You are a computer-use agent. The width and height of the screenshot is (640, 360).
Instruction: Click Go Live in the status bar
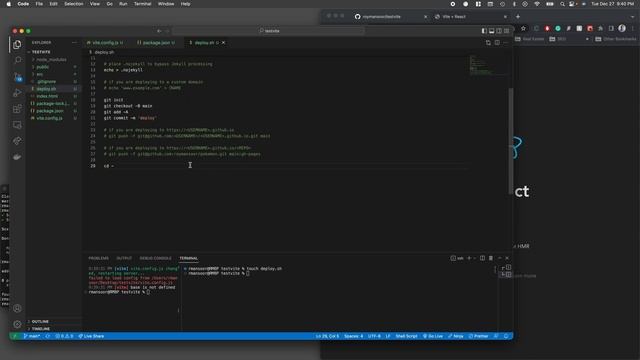[433, 336]
